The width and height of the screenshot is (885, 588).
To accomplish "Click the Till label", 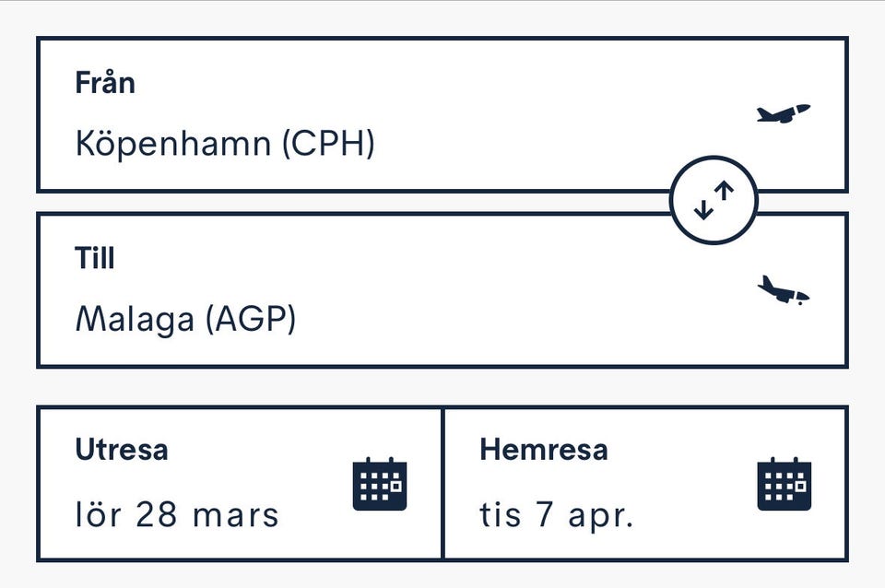I will coord(95,258).
